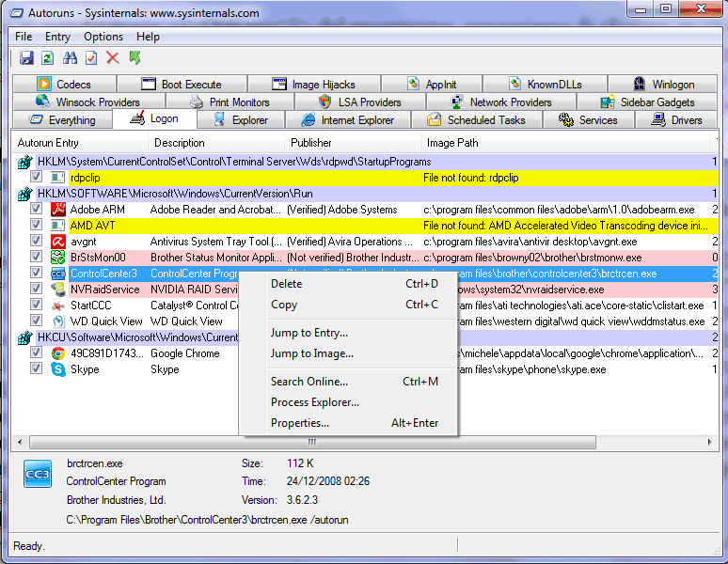Uncheck the AMD AVT checkbox
The height and width of the screenshot is (564, 728).
[x=36, y=225]
